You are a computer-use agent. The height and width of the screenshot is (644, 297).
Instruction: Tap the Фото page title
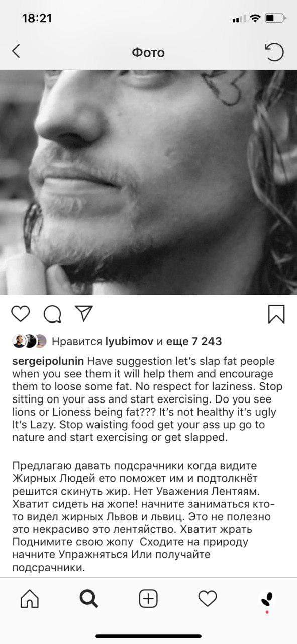[148, 52]
